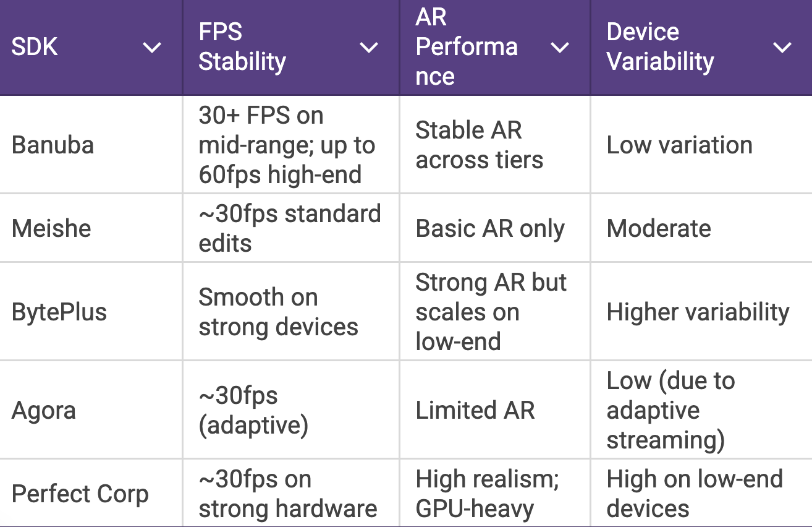Select the BytePlus SDK cell

click(x=59, y=312)
